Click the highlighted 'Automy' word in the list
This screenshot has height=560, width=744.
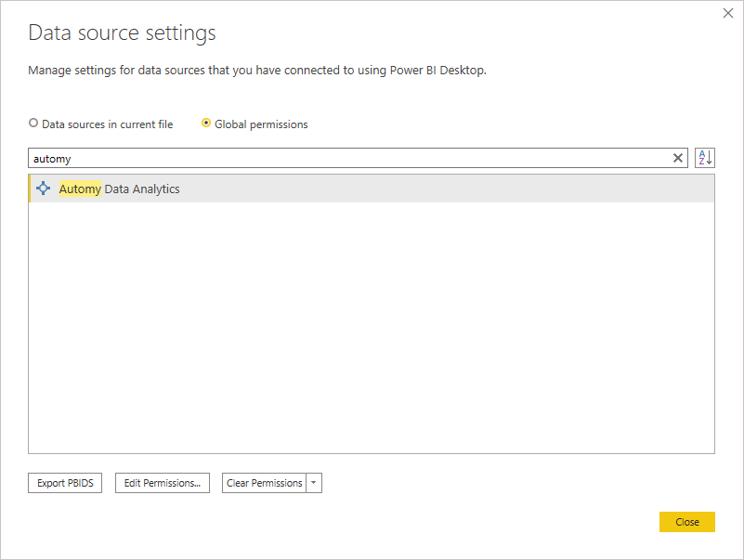[x=80, y=189]
